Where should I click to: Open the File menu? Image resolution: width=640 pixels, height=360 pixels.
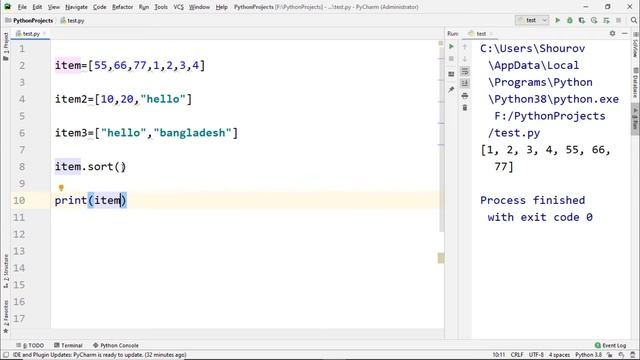click(x=22, y=7)
